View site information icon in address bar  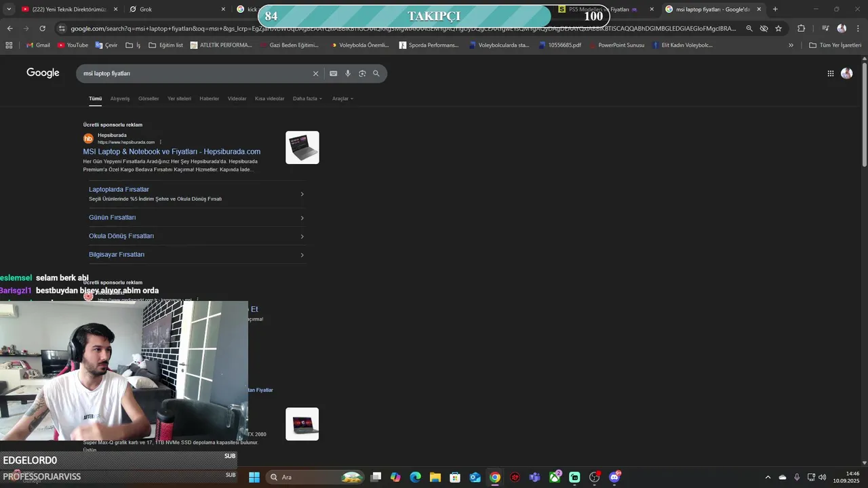(x=62, y=28)
